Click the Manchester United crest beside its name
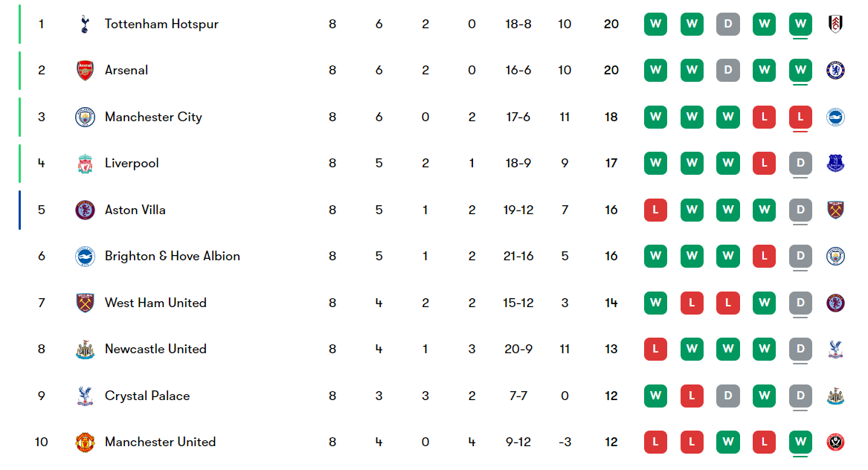 coord(85,442)
